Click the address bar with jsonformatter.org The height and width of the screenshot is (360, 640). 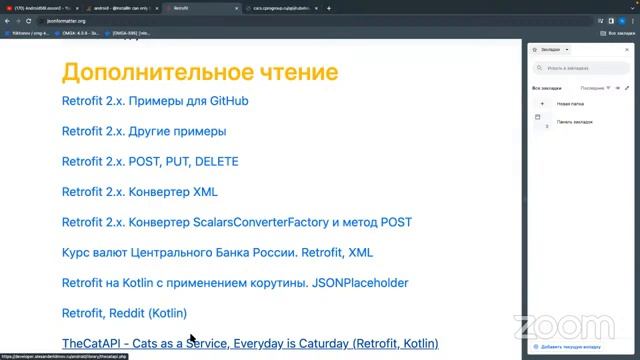pos(314,21)
